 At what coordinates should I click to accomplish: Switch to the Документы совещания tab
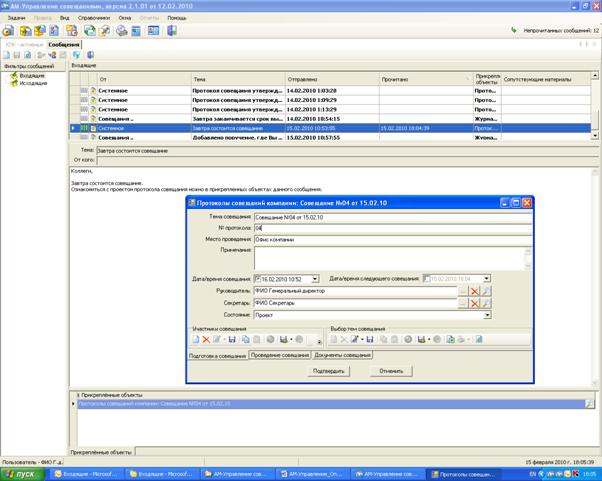click(343, 355)
